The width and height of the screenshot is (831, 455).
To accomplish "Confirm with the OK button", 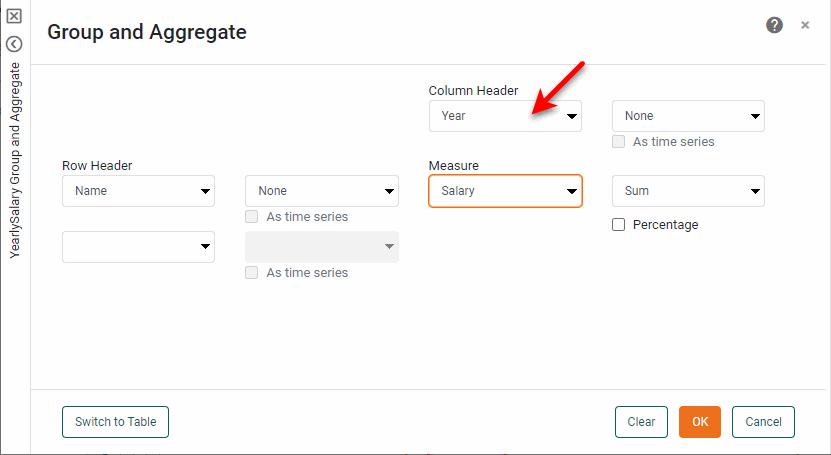I will point(700,422).
